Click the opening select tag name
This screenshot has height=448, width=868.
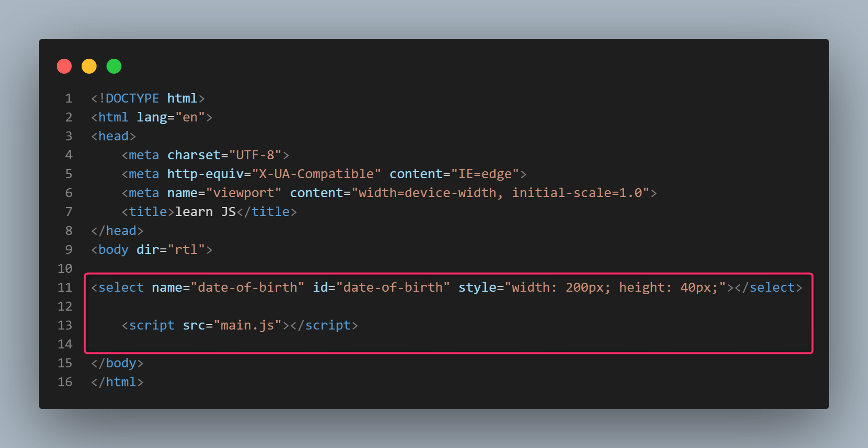(121, 288)
